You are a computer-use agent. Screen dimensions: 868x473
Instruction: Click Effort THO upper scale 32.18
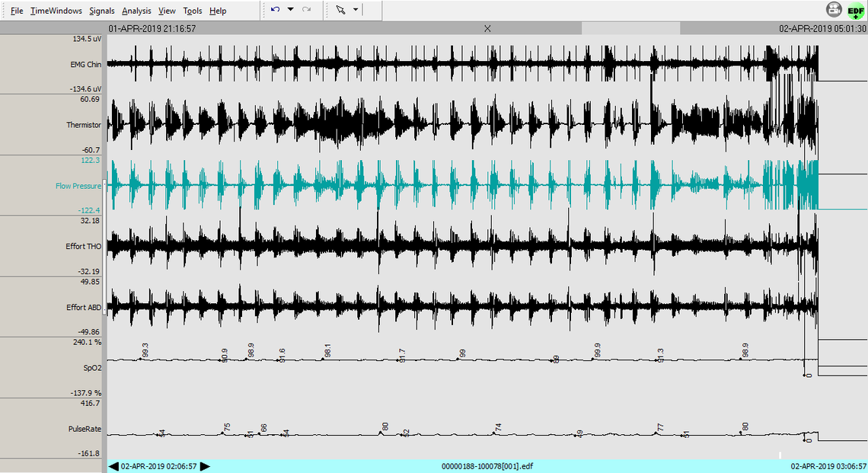91,220
